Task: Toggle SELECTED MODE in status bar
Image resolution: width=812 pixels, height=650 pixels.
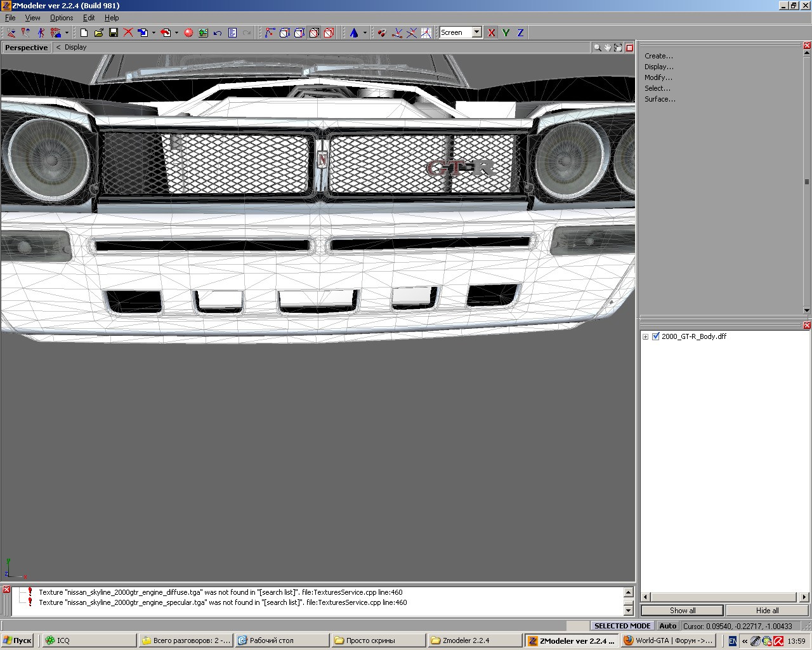Action: (622, 626)
